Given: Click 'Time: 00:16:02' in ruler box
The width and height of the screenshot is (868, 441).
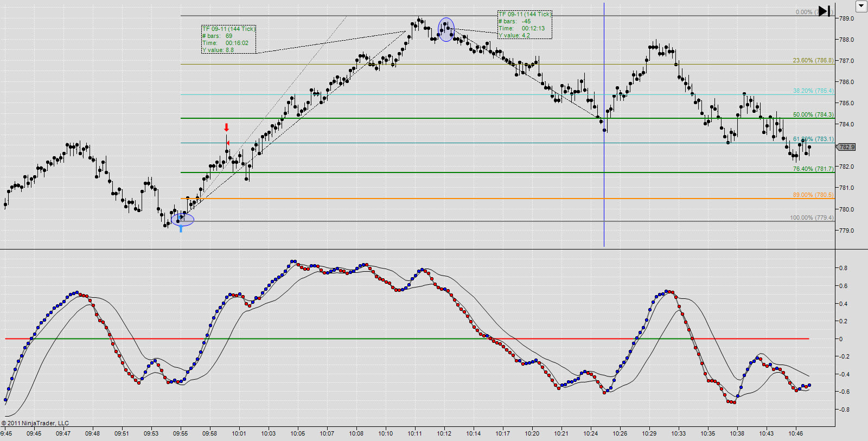Looking at the screenshot, I should tap(226, 43).
